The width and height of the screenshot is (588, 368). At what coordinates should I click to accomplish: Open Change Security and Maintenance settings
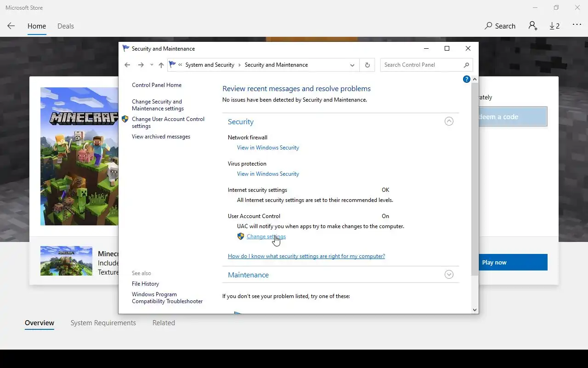[x=158, y=105]
